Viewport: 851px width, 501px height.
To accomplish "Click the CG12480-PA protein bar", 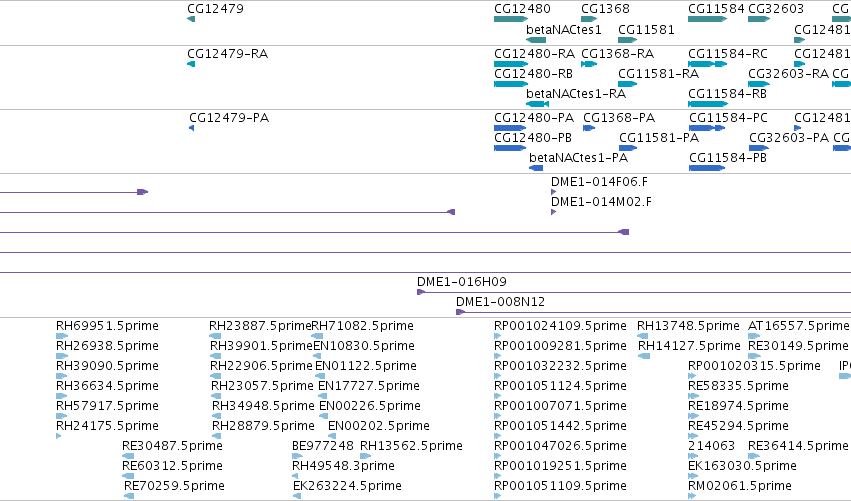I will [x=510, y=129].
